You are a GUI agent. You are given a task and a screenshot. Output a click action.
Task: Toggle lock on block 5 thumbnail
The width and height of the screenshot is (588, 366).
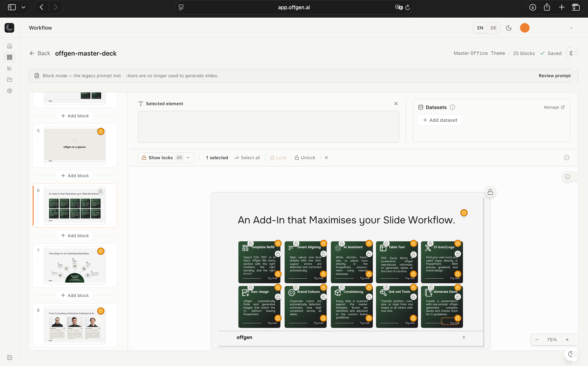coord(101,131)
